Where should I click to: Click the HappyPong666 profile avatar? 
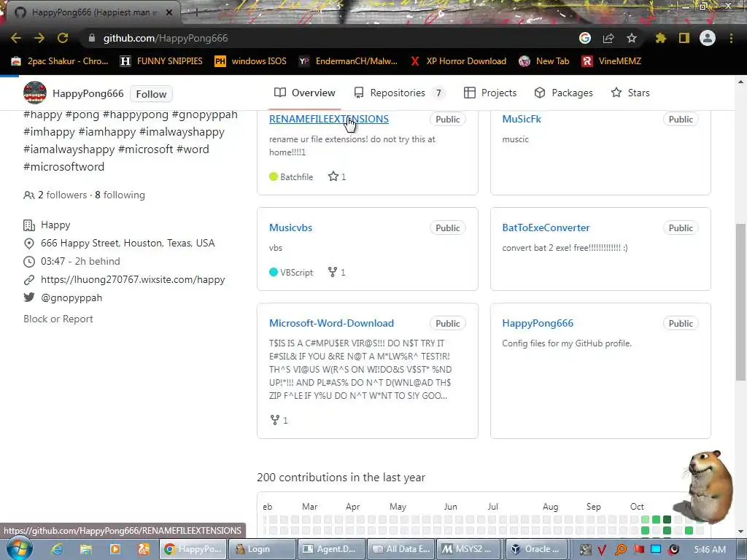tap(35, 93)
